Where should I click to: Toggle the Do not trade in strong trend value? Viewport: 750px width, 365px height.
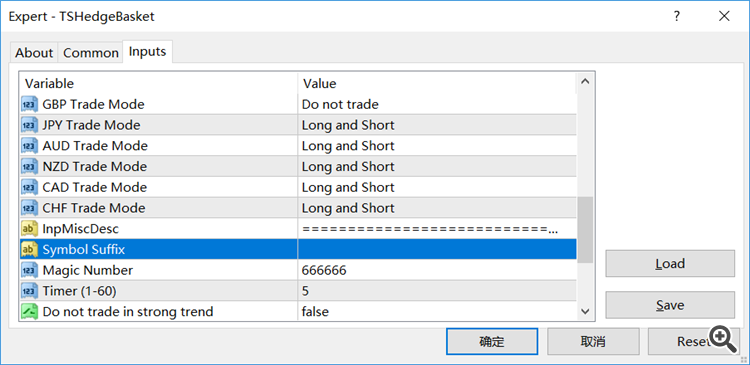point(437,312)
